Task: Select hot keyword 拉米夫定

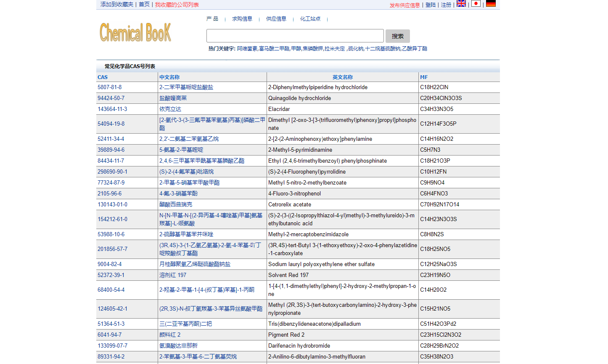Action: point(335,49)
